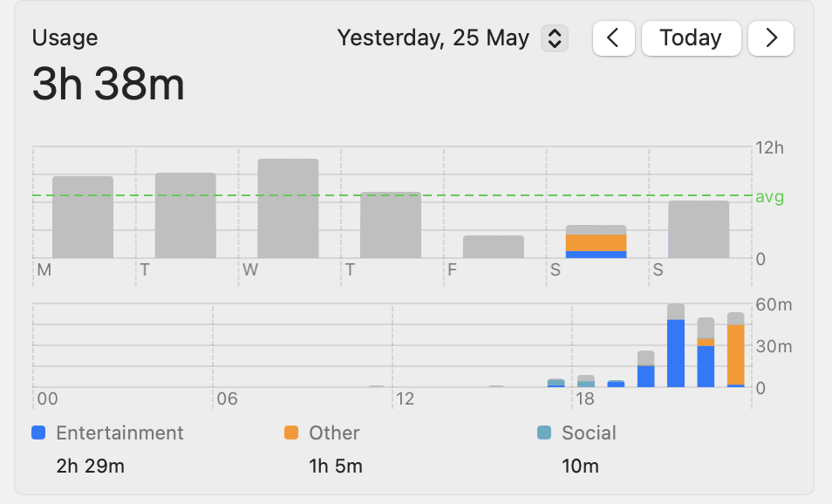
Task: Select Friday's short bar in weekly chart
Action: tap(494, 247)
